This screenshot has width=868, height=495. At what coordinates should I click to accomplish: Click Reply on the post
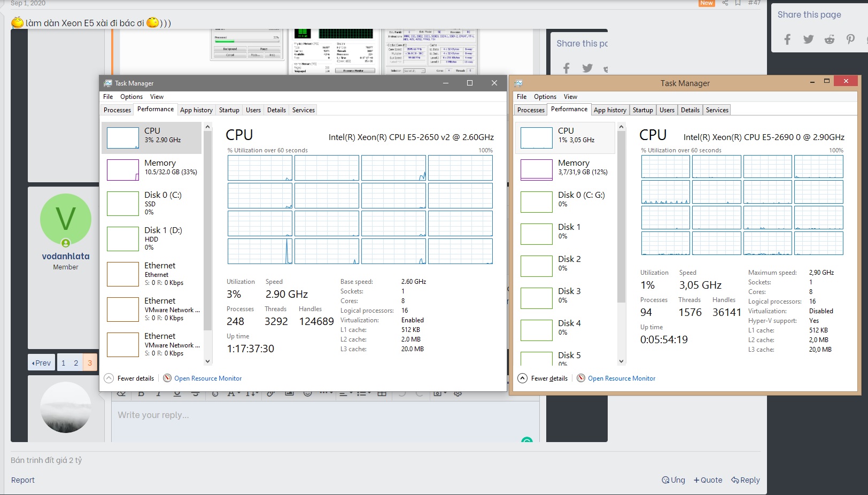coord(746,480)
